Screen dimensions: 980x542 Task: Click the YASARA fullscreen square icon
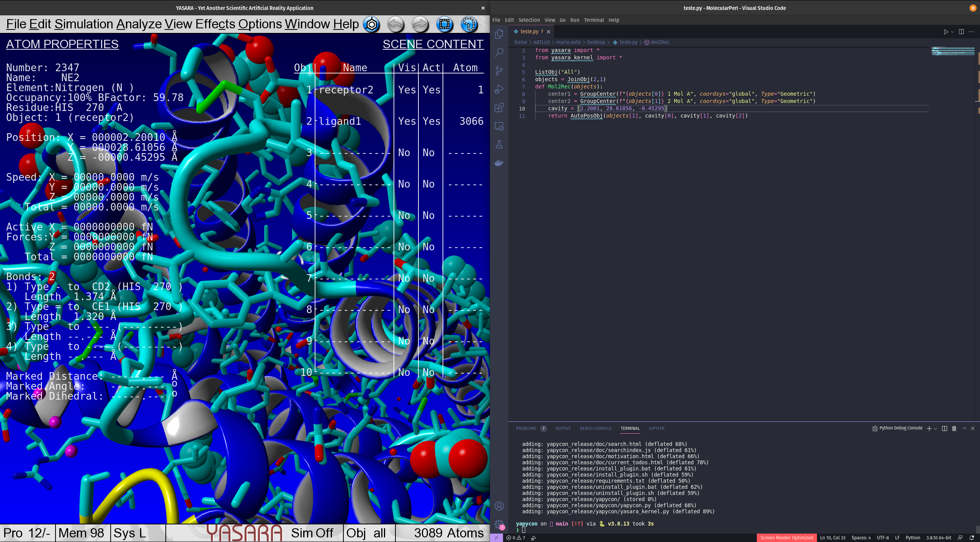[x=444, y=24]
